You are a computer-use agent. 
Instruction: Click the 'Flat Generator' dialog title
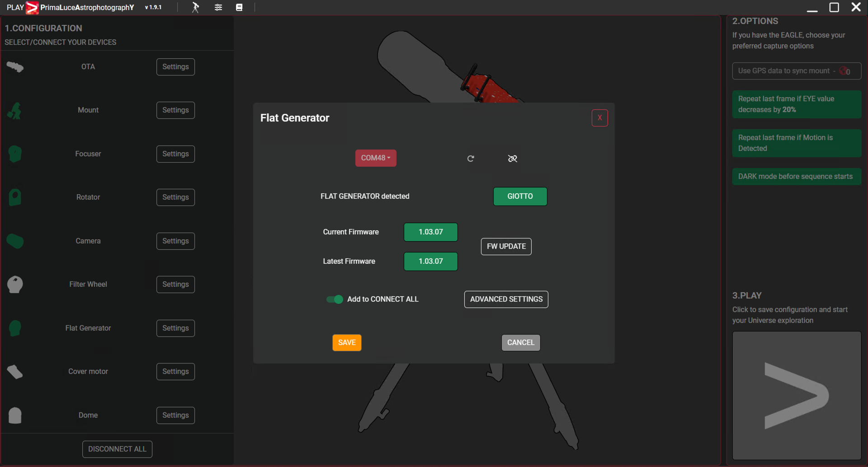[x=295, y=118]
